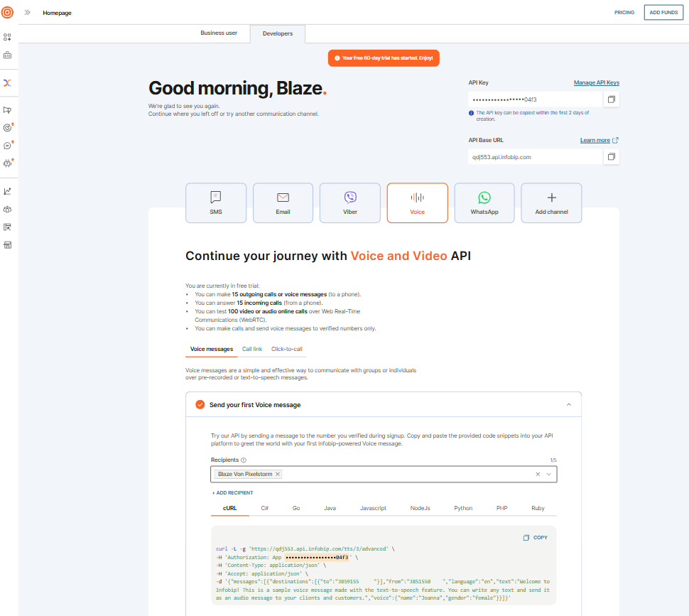Open the megaphone icon in the sidebar
689x616 pixels.
point(8,110)
